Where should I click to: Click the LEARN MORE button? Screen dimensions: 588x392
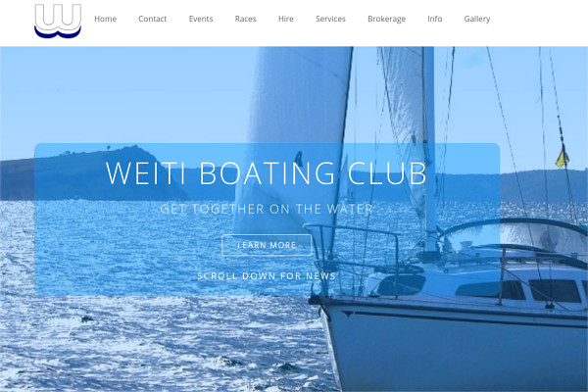pos(267,245)
